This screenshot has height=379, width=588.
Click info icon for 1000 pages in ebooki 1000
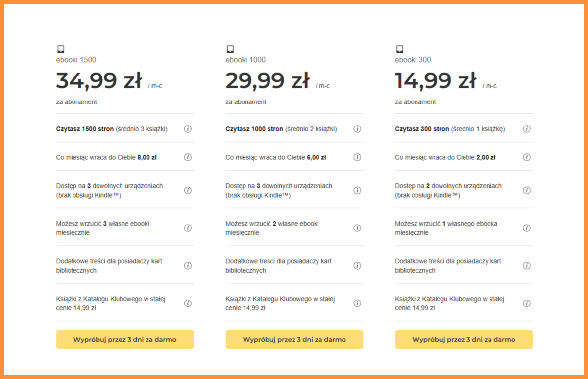pyautogui.click(x=357, y=129)
